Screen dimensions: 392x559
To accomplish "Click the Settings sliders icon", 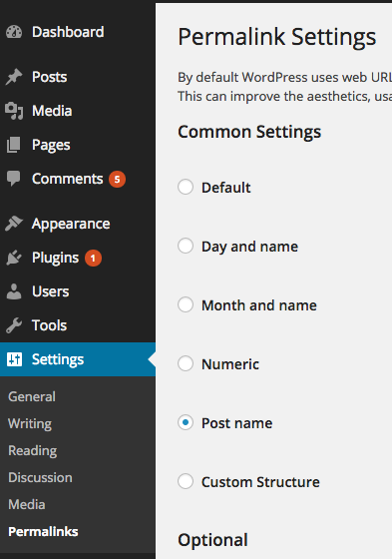I will tap(14, 359).
